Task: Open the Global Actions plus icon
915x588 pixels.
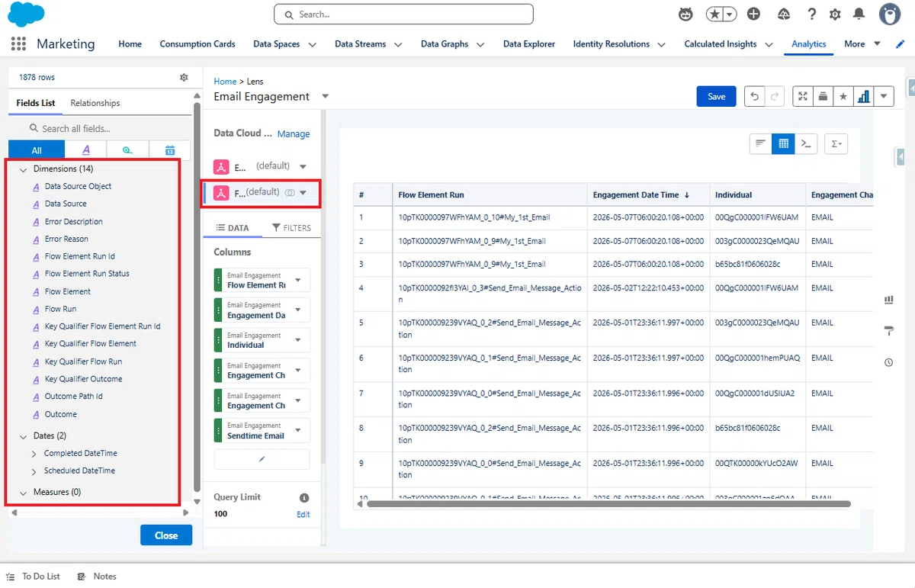Action: coord(753,14)
